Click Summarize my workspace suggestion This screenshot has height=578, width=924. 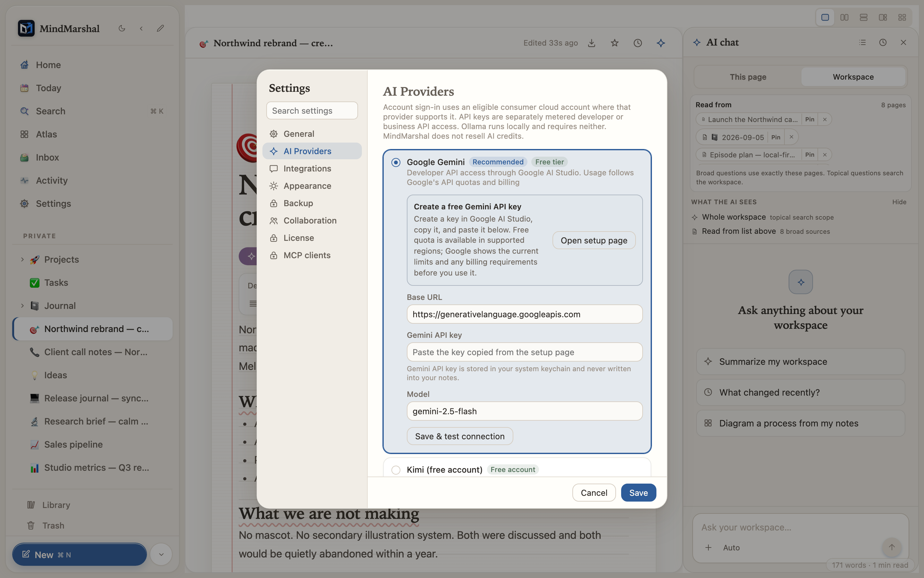pyautogui.click(x=800, y=362)
